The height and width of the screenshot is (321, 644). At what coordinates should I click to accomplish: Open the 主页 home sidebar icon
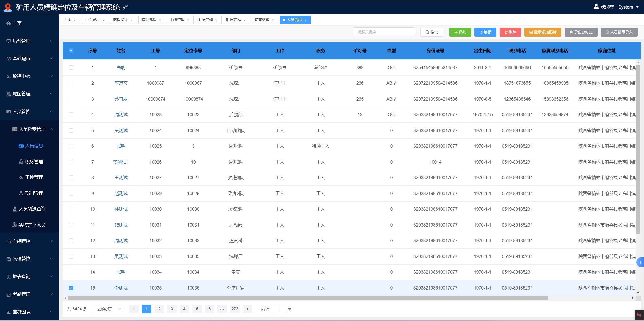coord(9,23)
